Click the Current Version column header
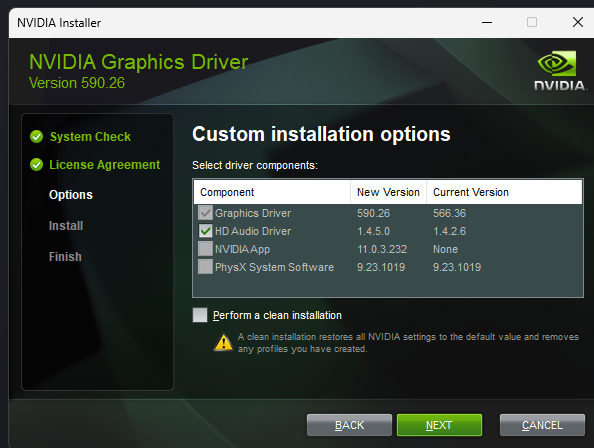The height and width of the screenshot is (448, 594). pyautogui.click(x=504, y=192)
